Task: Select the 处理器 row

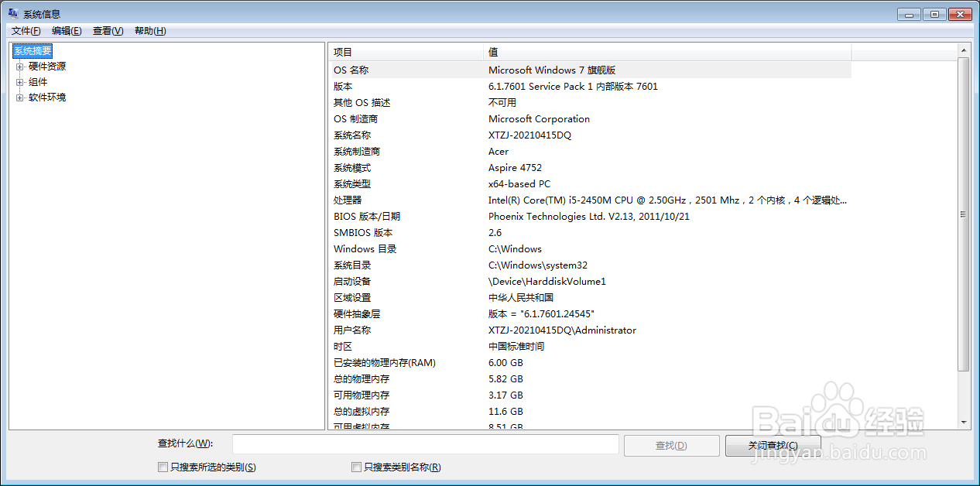Action: pyautogui.click(x=590, y=200)
